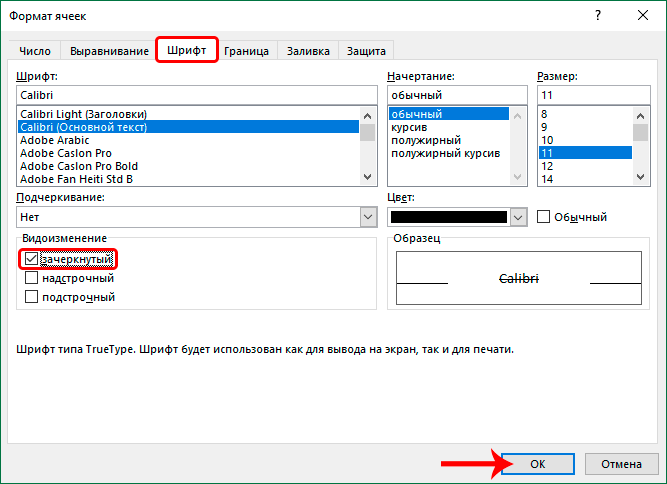Click the size list scroll up arrow
667x484 pixels.
(x=640, y=116)
